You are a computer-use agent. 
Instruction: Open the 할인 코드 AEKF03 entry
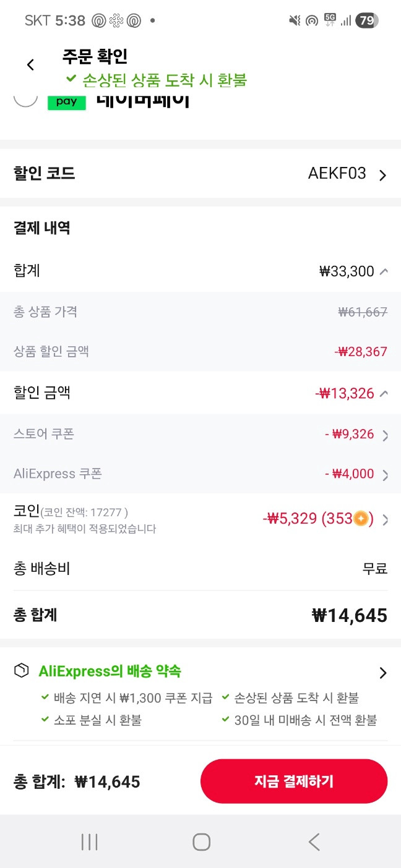tap(382, 174)
